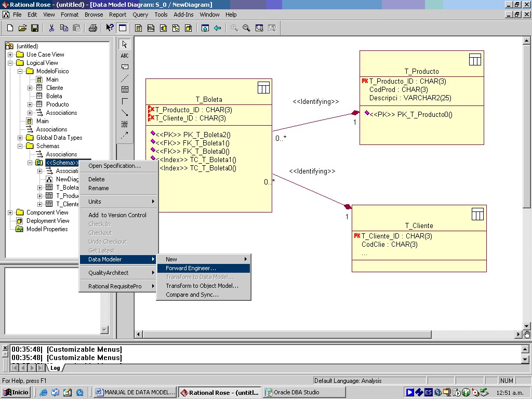Open the Query menu
532x399 pixels.
[140, 15]
